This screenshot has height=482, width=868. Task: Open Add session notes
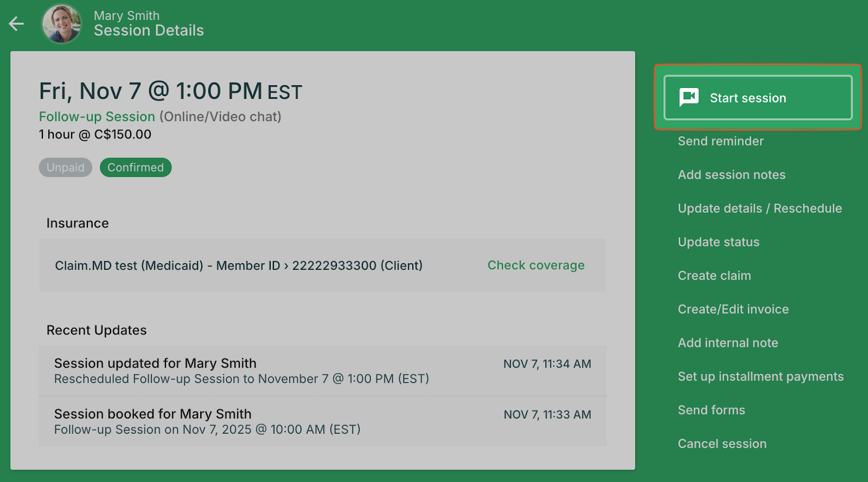point(731,175)
